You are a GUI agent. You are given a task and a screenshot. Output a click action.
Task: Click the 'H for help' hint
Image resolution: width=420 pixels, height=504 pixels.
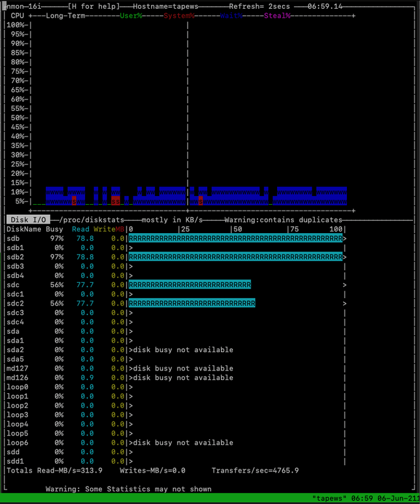94,6
